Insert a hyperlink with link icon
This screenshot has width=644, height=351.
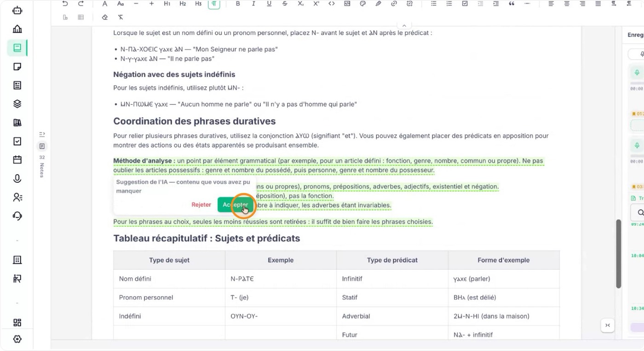pyautogui.click(x=394, y=4)
